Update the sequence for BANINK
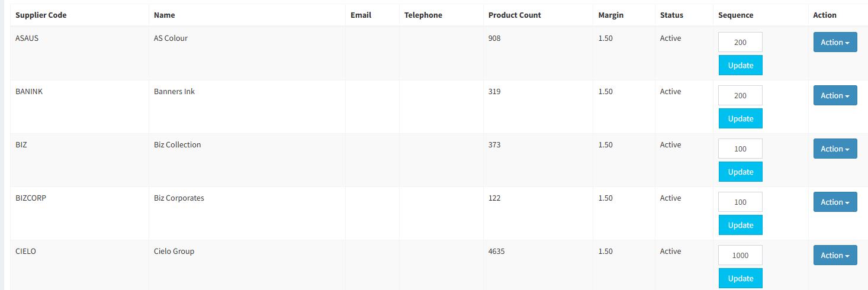This screenshot has height=290, width=868. [740, 118]
